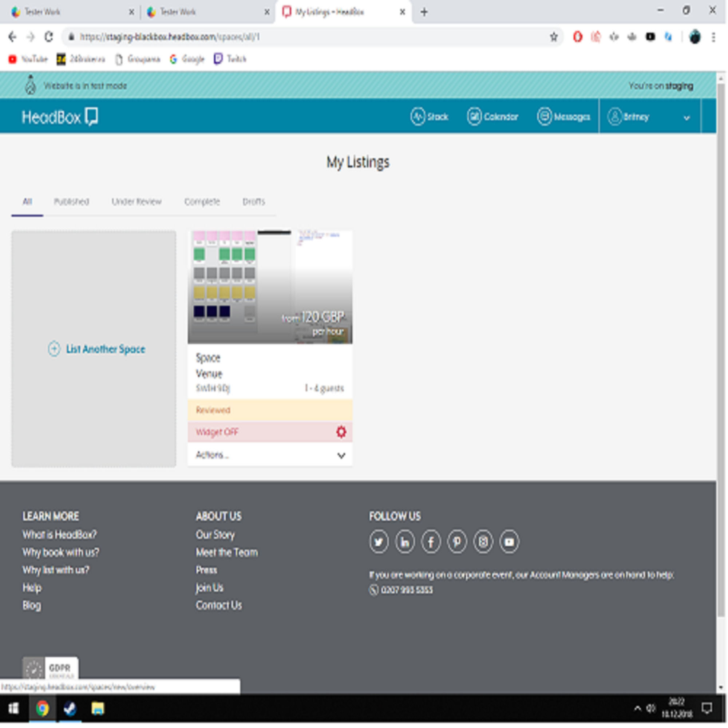Viewport: 728px width, 728px height.
Task: Open the Meet the Team link
Action: 227,553
